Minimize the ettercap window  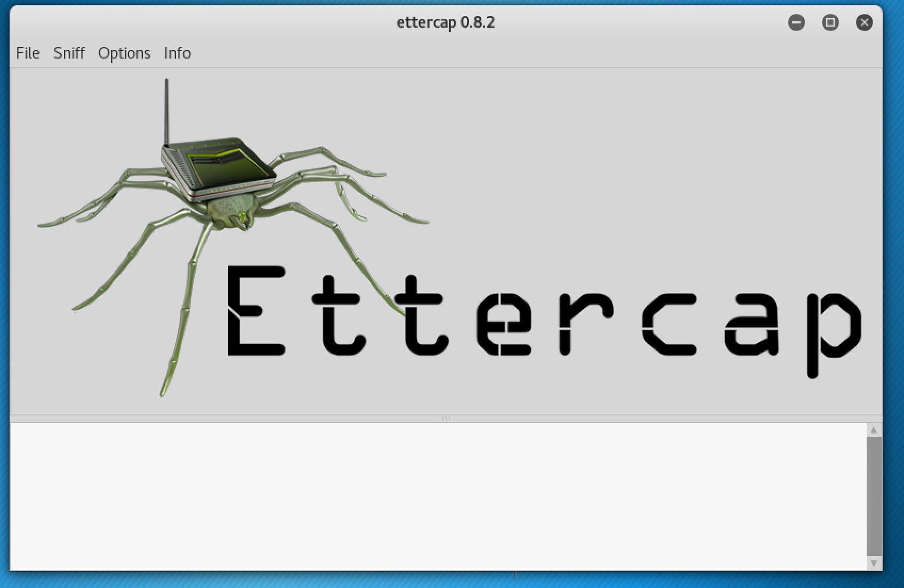796,22
